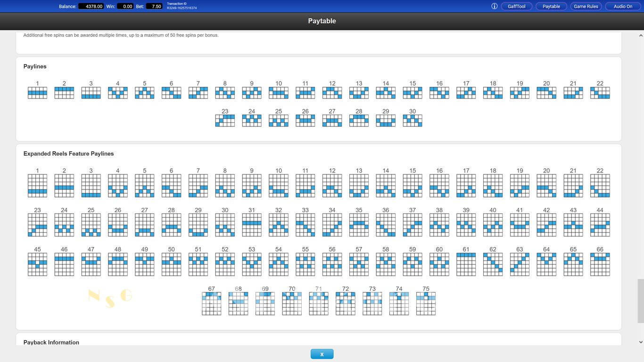Select payline 30 diagram under Paylines
644x362 pixels.
(x=413, y=121)
